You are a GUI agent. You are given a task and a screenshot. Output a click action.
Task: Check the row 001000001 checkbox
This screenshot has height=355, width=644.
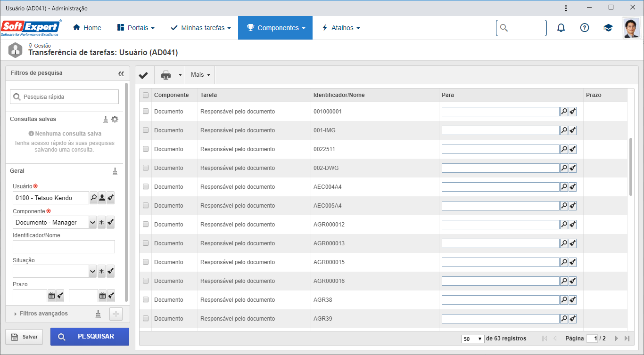tap(146, 112)
